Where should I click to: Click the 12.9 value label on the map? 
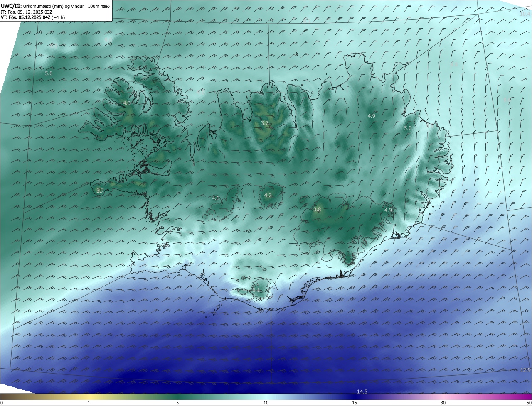(x=526, y=370)
